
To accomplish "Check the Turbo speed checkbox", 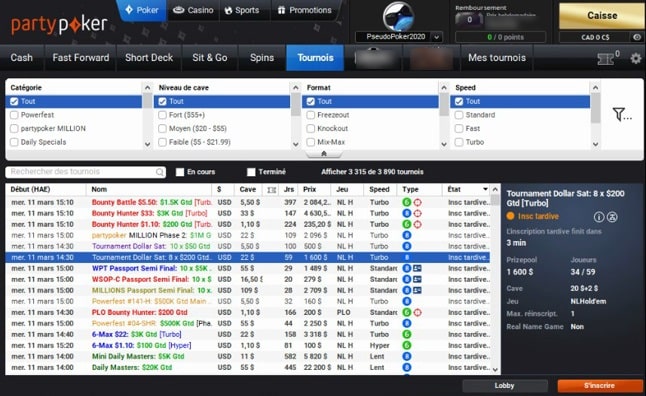I will pos(459,142).
